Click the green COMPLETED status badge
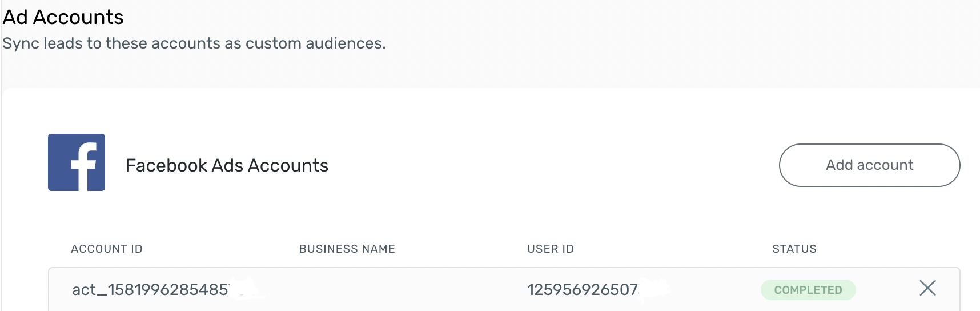Viewport: 980px width, 311px height. [x=808, y=290]
